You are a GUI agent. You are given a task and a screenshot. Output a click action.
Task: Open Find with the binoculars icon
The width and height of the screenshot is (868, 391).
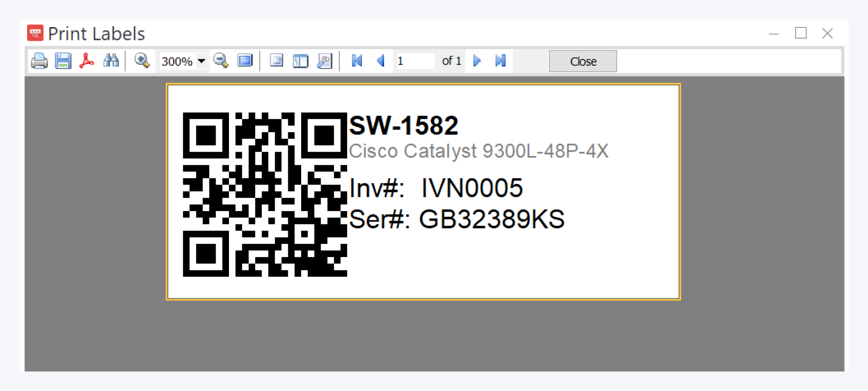(x=111, y=61)
